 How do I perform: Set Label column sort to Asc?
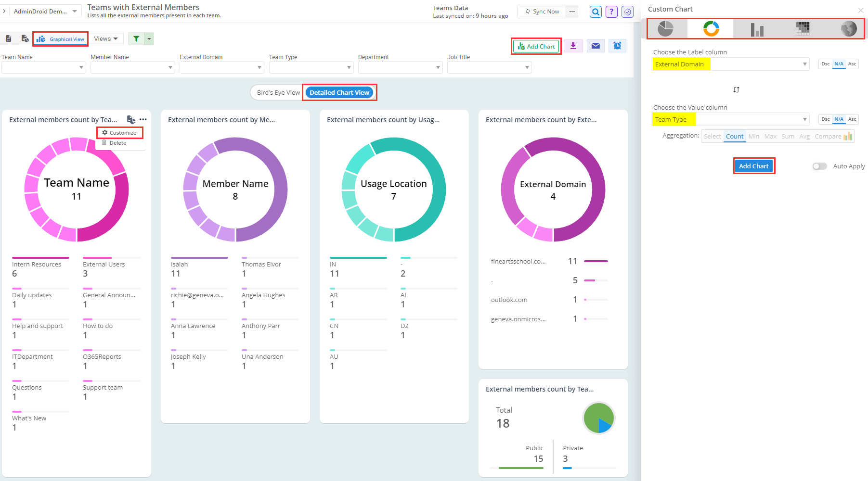pos(852,64)
